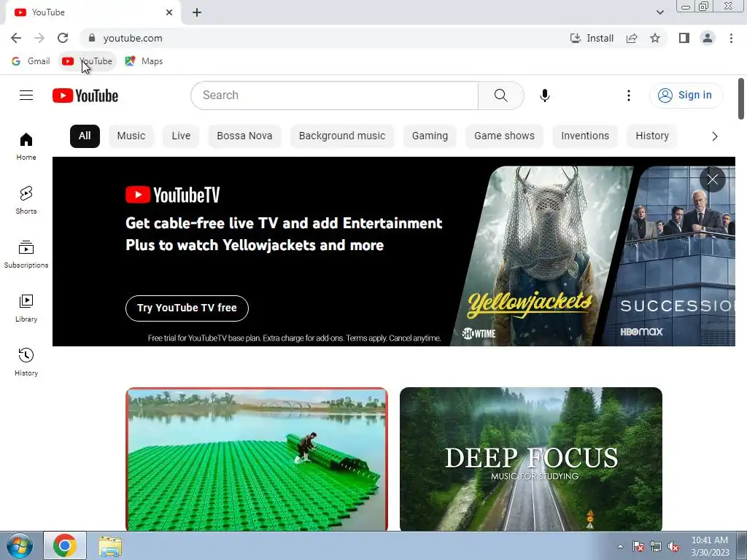Click the network status tray icon

[656, 546]
